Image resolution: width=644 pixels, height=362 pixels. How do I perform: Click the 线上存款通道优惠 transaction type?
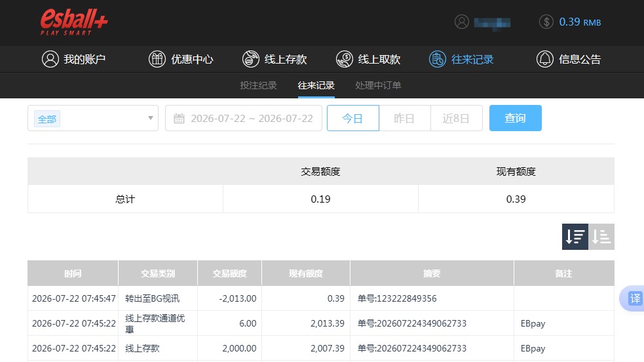click(x=155, y=323)
